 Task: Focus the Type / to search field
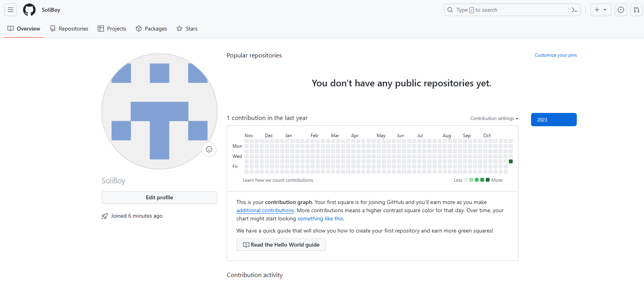pos(512,10)
